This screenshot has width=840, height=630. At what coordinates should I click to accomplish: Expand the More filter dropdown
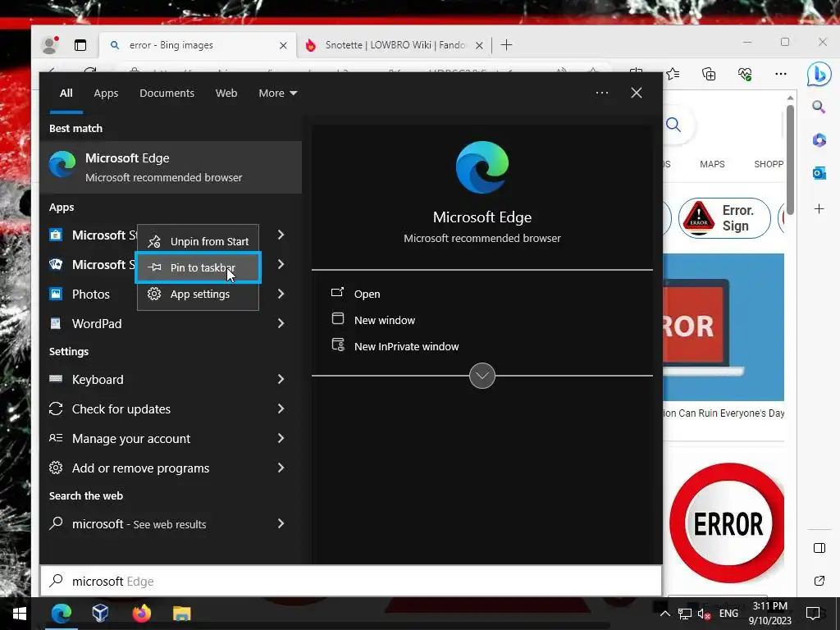coord(277,94)
